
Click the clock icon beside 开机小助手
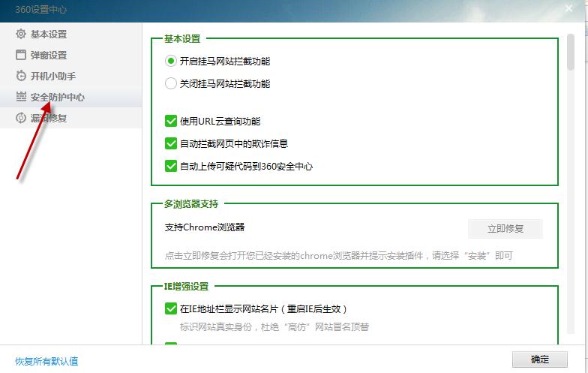click(x=21, y=76)
